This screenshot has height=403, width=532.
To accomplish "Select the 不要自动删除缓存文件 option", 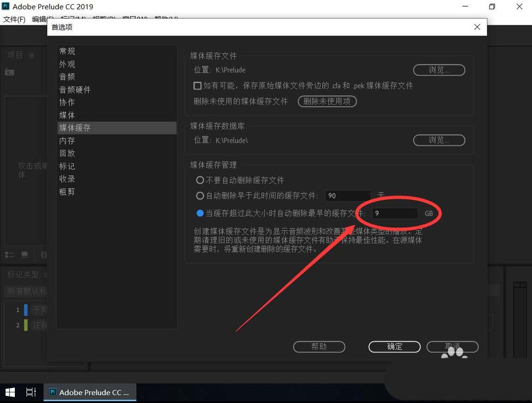I will [199, 180].
